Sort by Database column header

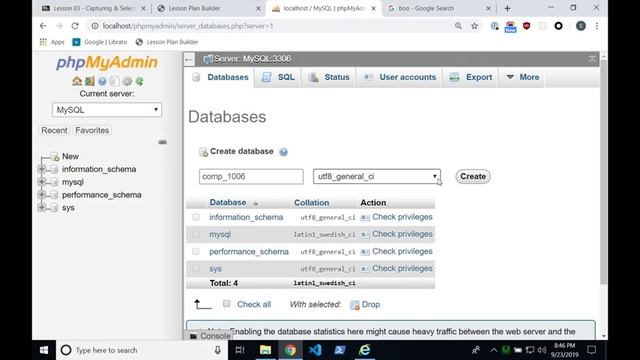[x=228, y=202]
